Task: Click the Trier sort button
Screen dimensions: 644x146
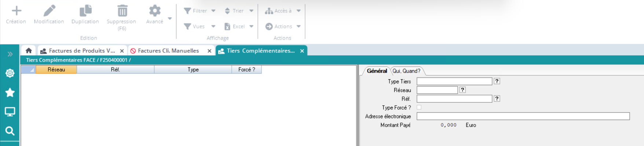Action: point(234,11)
